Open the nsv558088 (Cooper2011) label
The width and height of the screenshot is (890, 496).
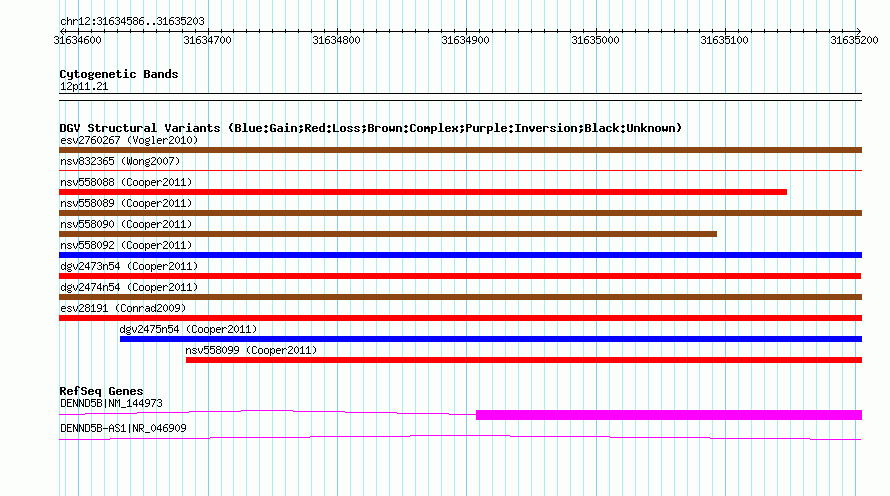(x=126, y=182)
